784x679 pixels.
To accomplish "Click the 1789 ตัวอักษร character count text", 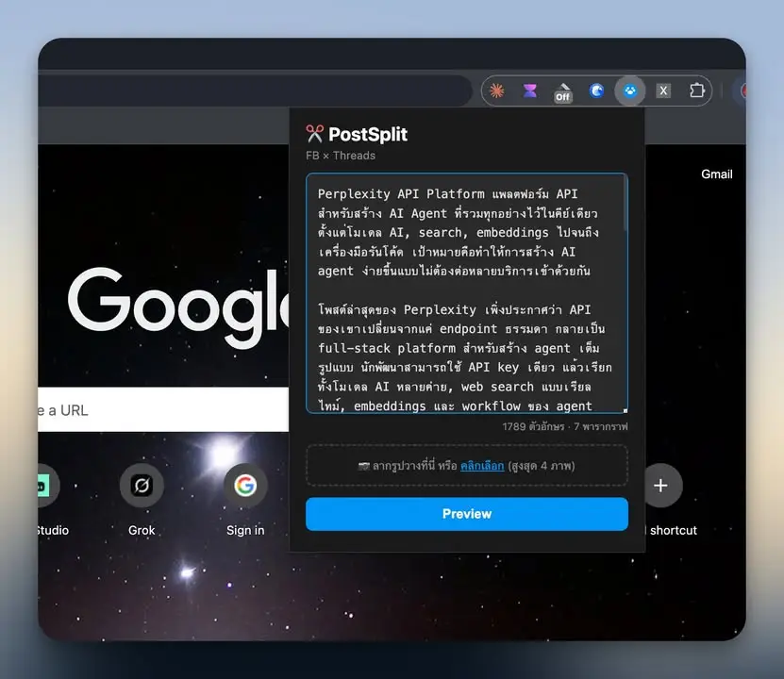I will click(x=533, y=426).
